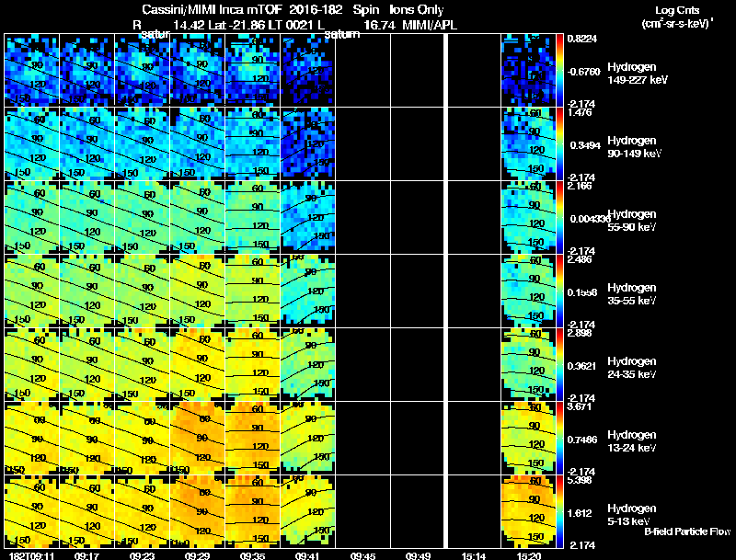736x560 pixels.
Task: Click the 35-55 keV color scale bar
Action: [x=560, y=291]
